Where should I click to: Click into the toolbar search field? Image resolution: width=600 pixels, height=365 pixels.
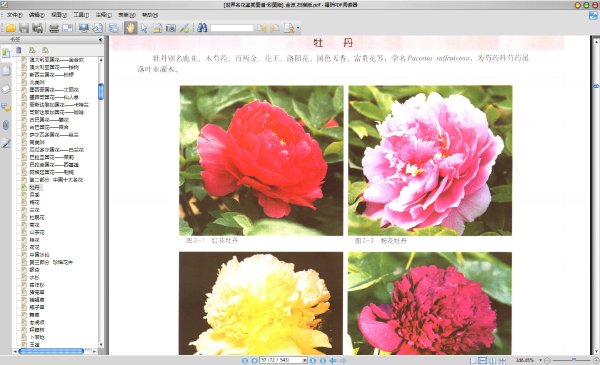[x=232, y=28]
